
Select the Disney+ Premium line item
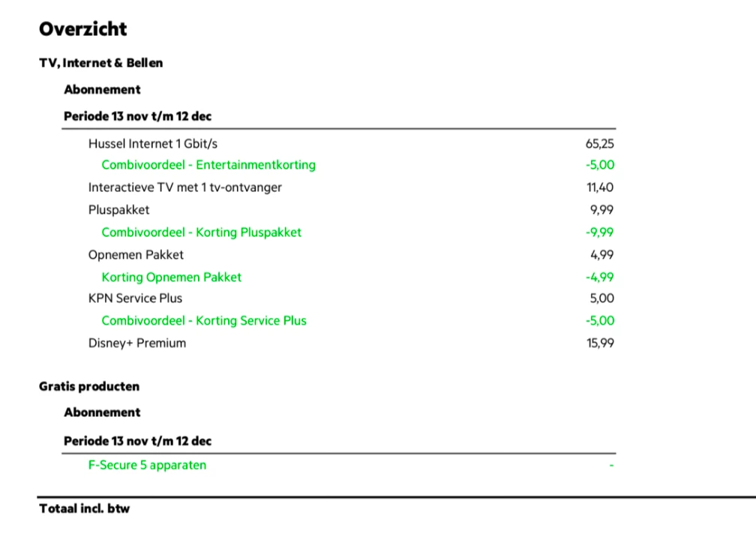[x=137, y=343]
